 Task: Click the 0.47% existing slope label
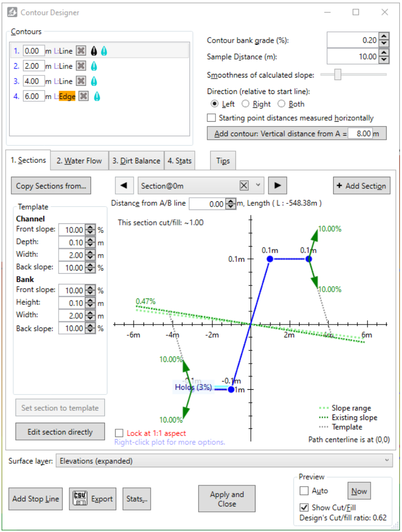pos(145,301)
